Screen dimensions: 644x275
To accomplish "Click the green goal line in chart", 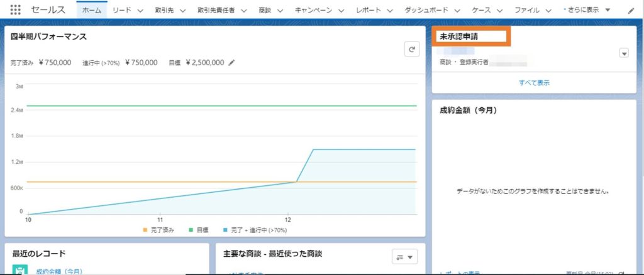I will (222, 105).
